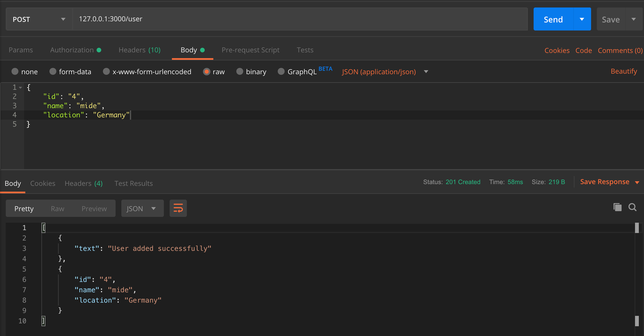Expand the Send button dropdown arrow
644x336 pixels.
582,19
